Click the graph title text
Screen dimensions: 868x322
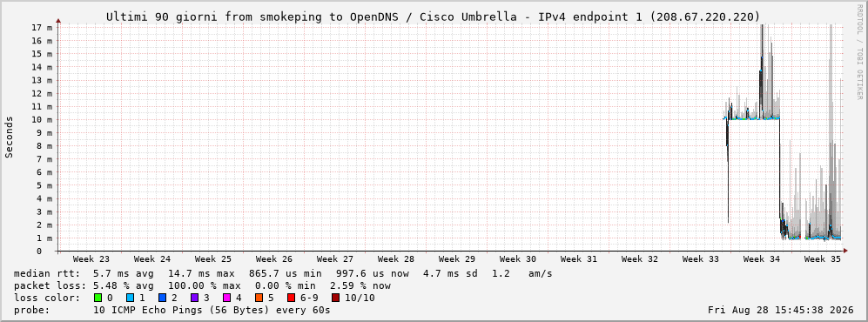434,17
